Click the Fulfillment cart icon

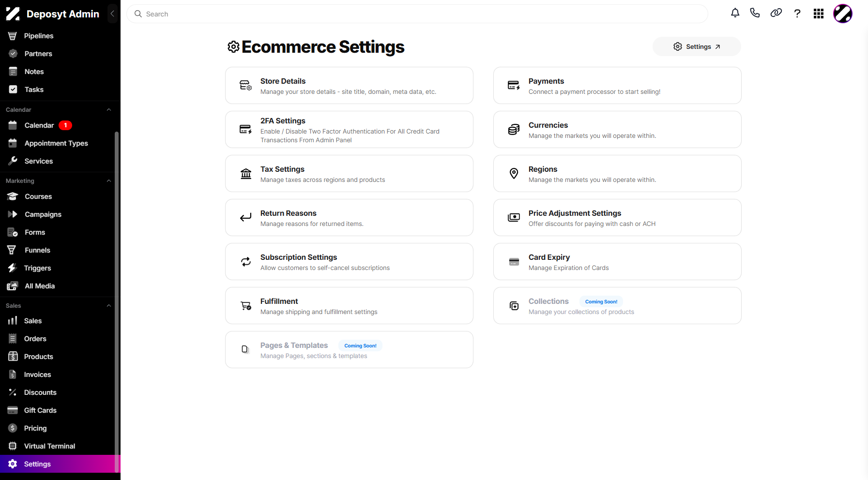(246, 306)
